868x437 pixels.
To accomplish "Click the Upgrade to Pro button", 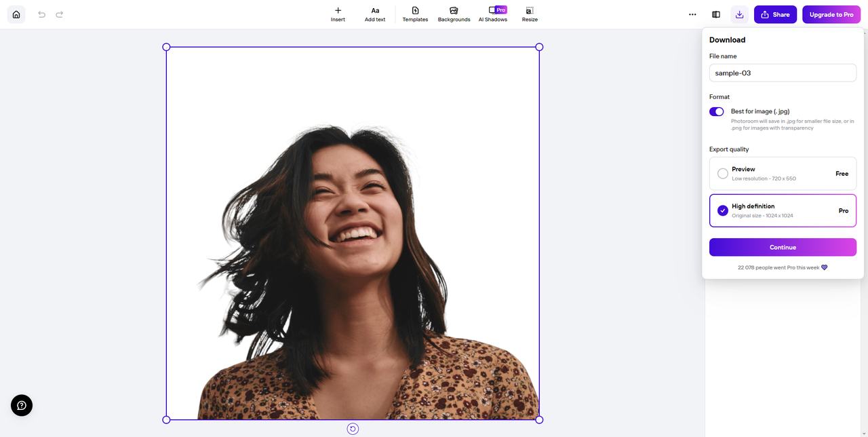I will point(831,14).
